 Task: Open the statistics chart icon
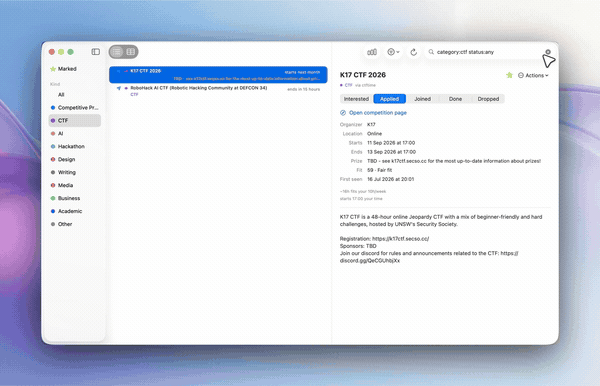372,52
